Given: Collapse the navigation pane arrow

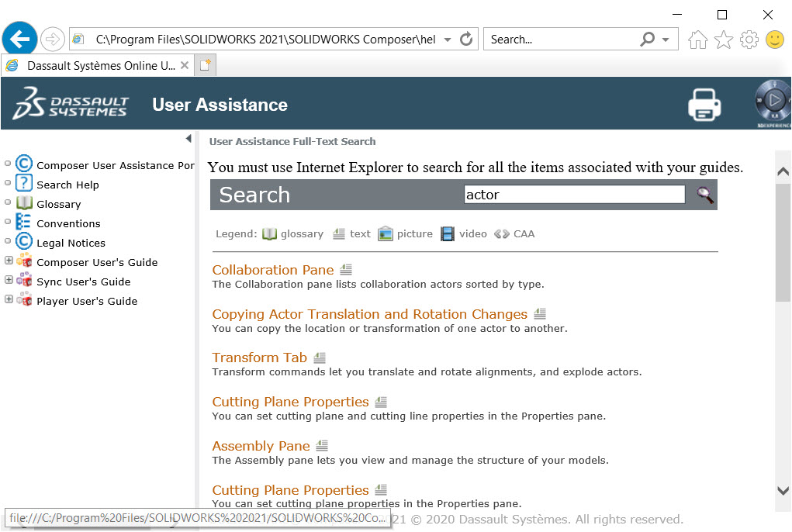Looking at the screenshot, I should 188,138.
